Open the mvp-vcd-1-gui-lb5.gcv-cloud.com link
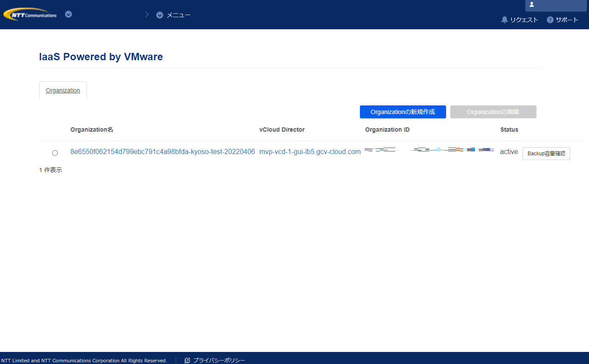Image resolution: width=589 pixels, height=364 pixels. 310,151
